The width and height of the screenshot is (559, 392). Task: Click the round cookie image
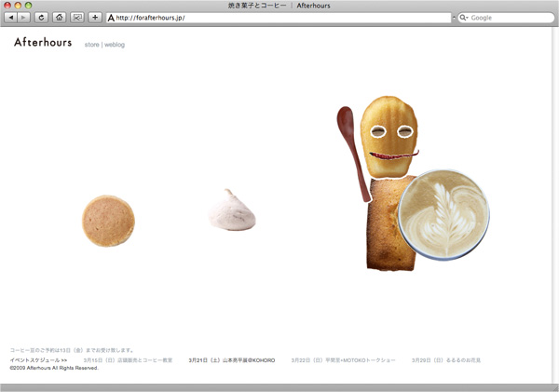click(108, 220)
